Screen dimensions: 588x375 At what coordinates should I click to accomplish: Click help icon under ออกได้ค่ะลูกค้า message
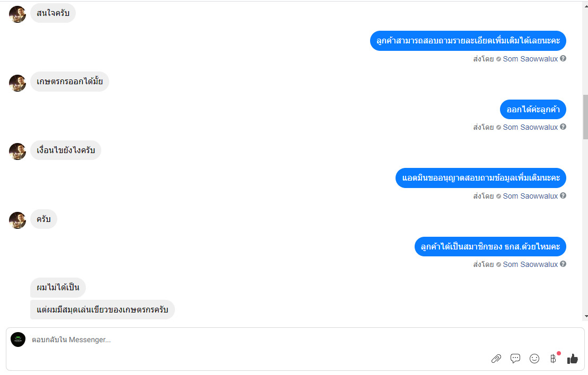[563, 127]
